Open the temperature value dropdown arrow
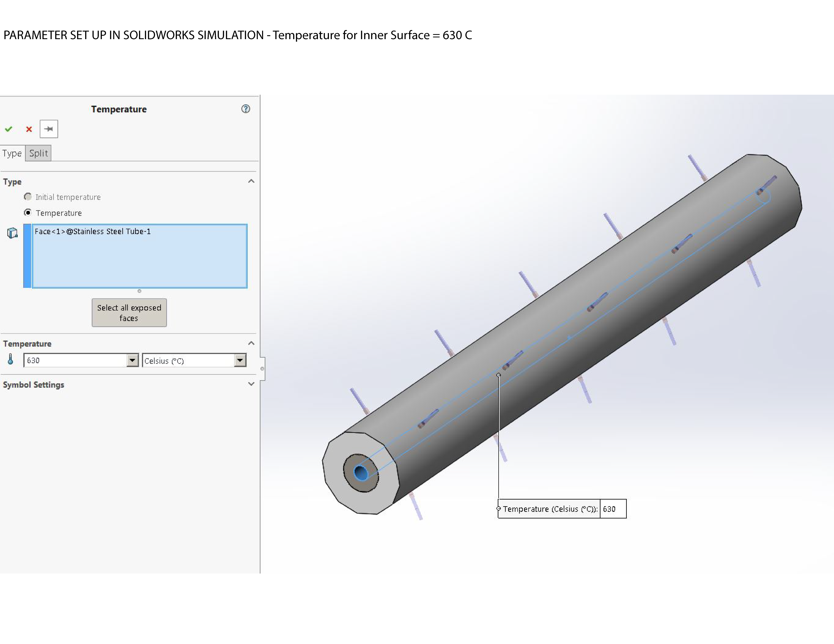The width and height of the screenshot is (834, 644). click(x=132, y=360)
